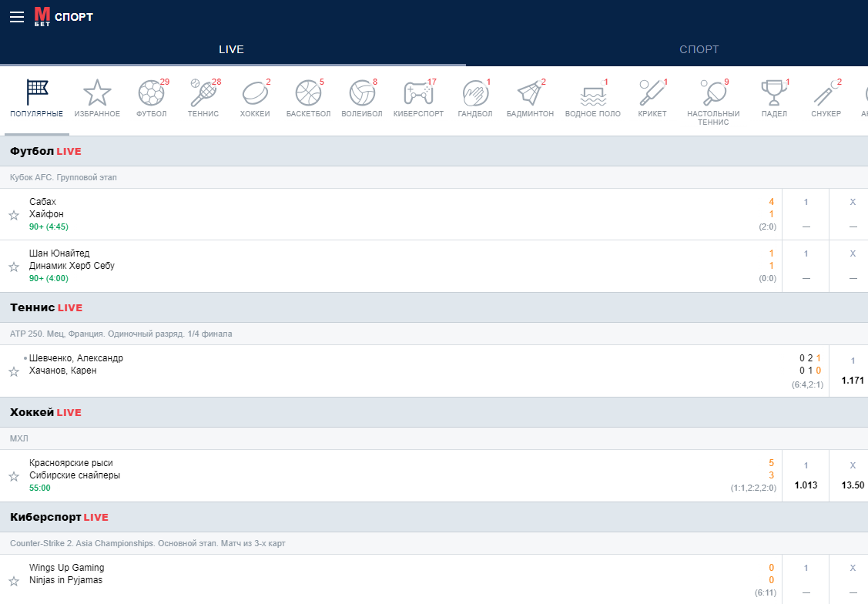Screen dimensions: 868x604
Task: Click the 55:00 hockey timer
Action: point(40,488)
